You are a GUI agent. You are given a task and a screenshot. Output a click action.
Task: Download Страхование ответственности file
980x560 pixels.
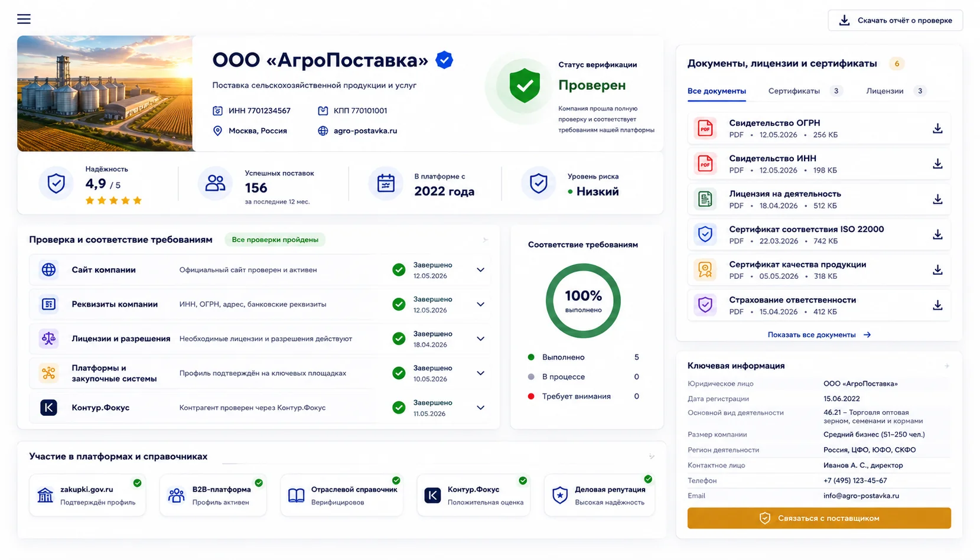(x=937, y=305)
